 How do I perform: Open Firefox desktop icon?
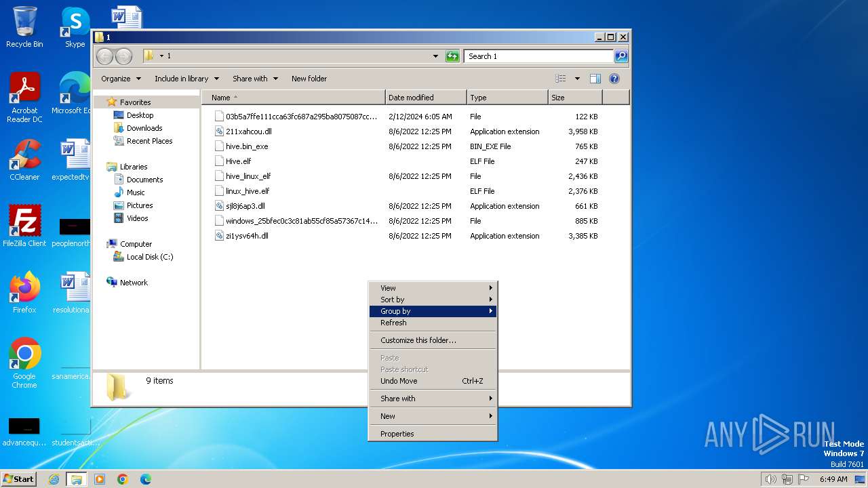tap(24, 293)
